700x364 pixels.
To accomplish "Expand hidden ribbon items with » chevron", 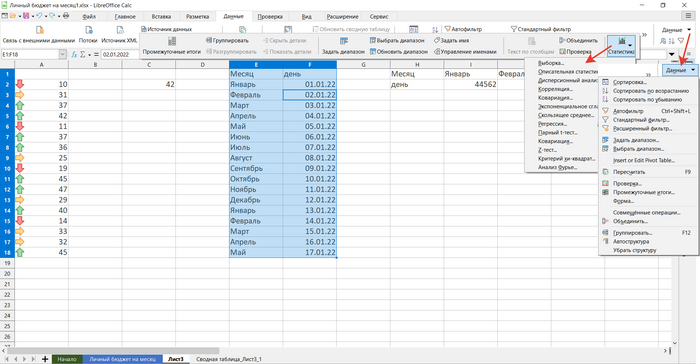I will (644, 34).
